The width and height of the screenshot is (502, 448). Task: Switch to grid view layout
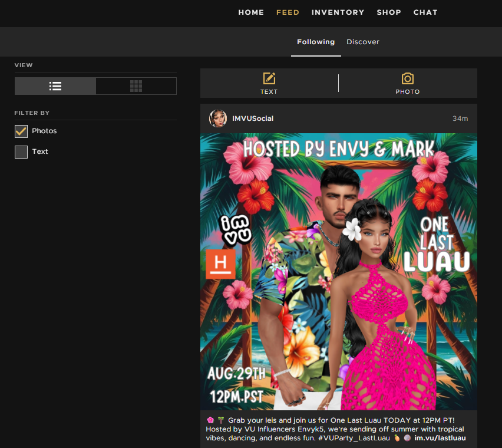click(136, 85)
